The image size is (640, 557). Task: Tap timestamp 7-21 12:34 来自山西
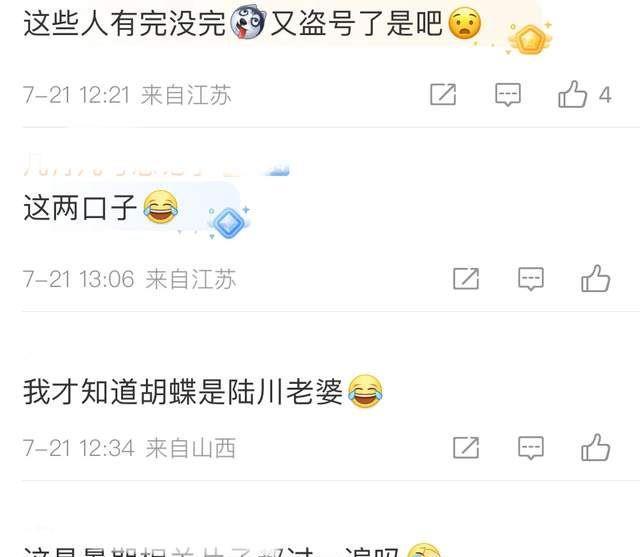[x=129, y=448]
